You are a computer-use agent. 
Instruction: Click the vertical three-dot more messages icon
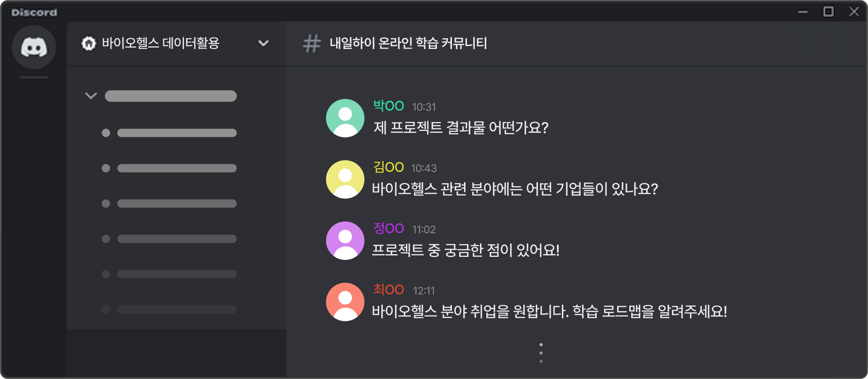click(x=541, y=353)
